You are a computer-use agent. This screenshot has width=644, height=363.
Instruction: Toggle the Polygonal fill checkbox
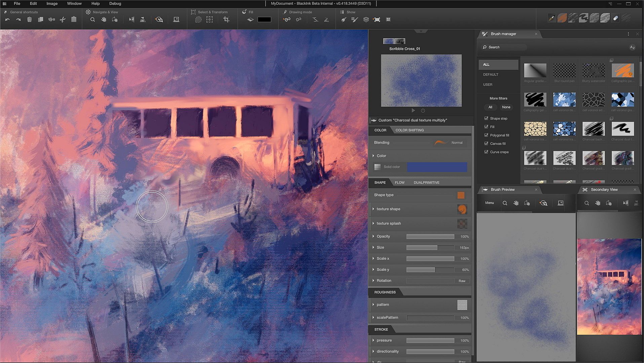point(486,135)
